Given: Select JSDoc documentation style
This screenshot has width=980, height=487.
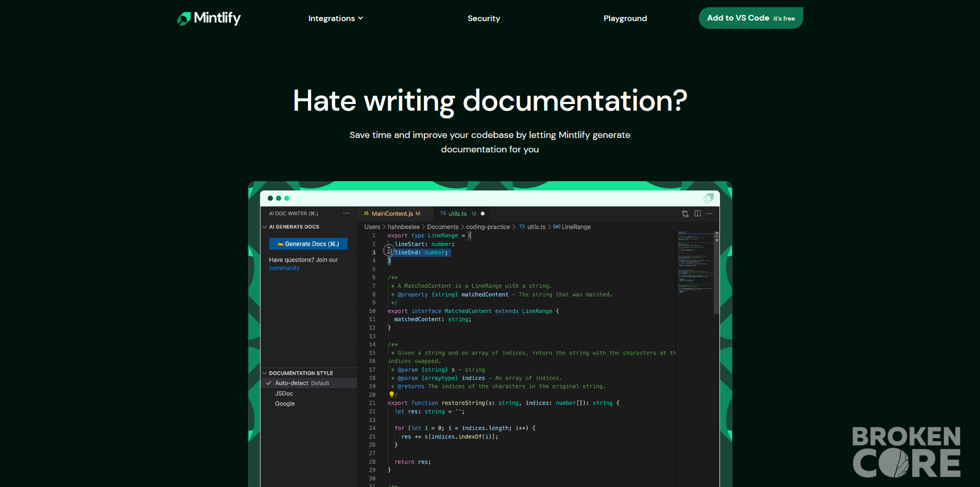Looking at the screenshot, I should 284,394.
